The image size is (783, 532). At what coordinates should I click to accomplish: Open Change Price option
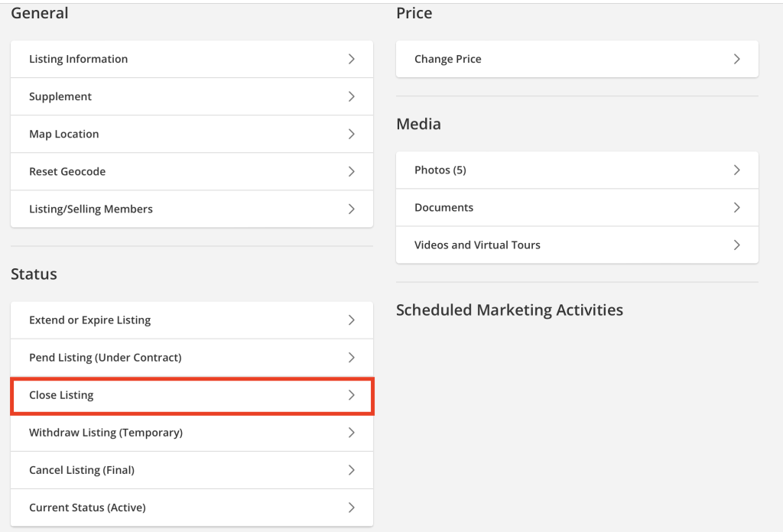pos(577,59)
